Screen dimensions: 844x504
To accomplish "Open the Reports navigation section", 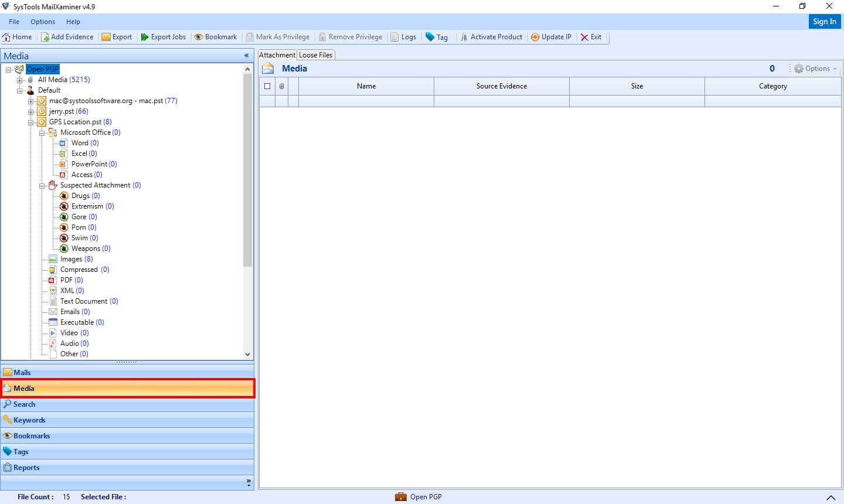I will [127, 467].
